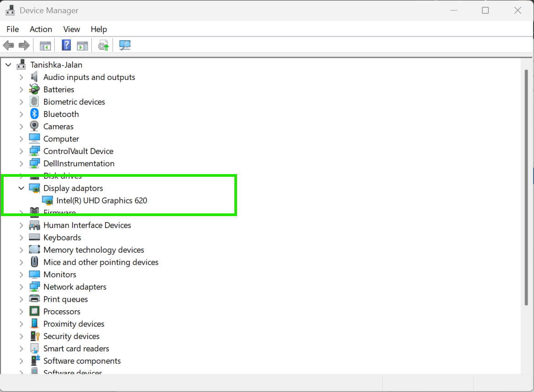534x392 pixels.
Task: Click the Software components puzzle icon
Action: coord(35,360)
